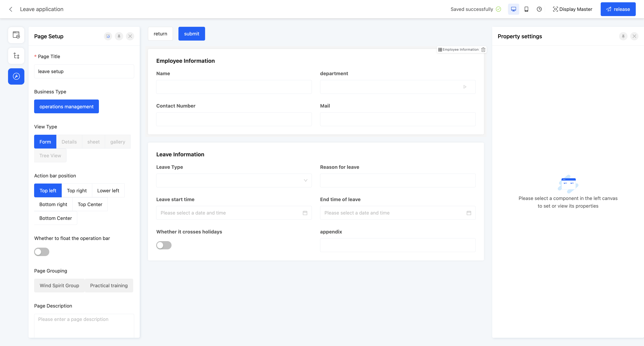Select the Bottom Center position option
The width and height of the screenshot is (644, 346).
56,218
